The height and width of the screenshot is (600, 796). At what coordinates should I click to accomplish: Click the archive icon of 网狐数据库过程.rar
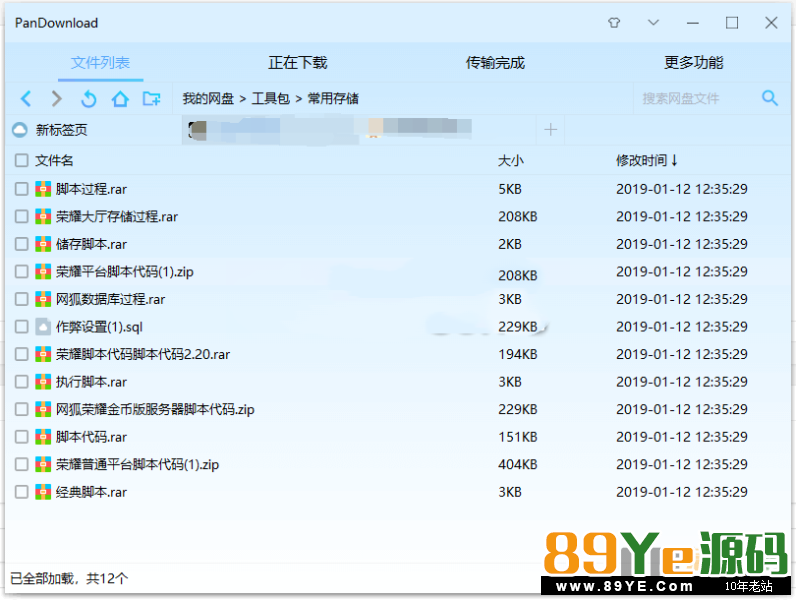(x=43, y=299)
